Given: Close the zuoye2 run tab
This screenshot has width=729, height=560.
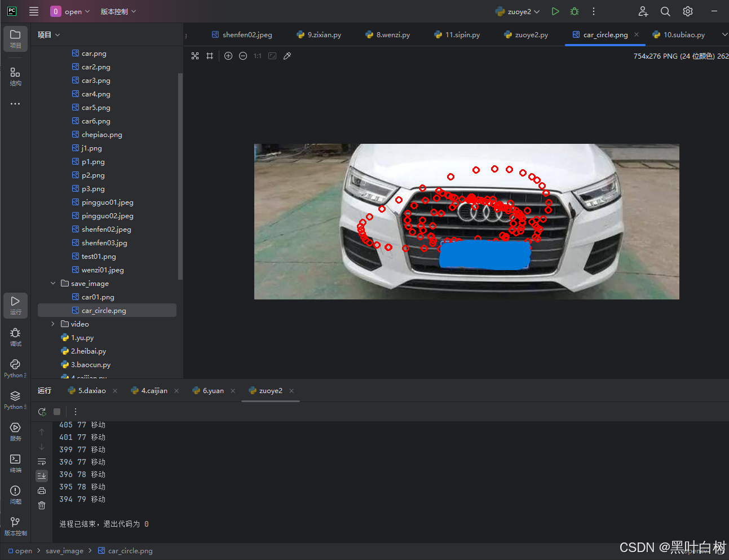Looking at the screenshot, I should (291, 390).
